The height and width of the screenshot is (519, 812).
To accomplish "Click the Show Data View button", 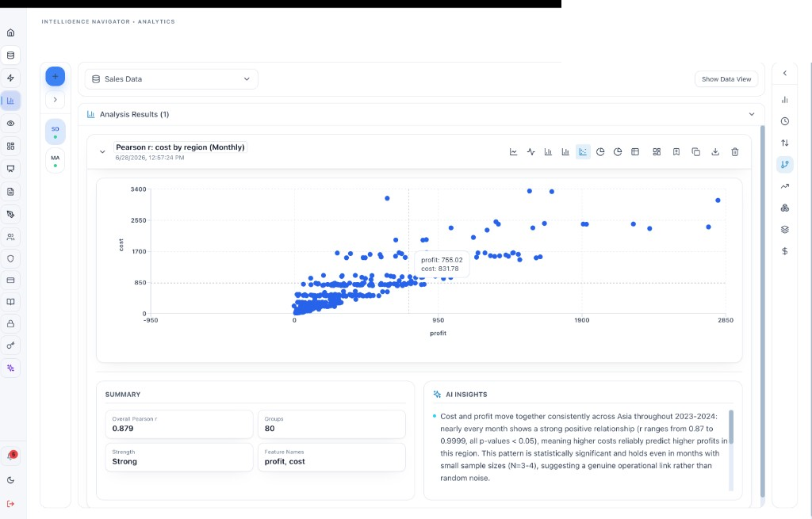I will [x=726, y=79].
